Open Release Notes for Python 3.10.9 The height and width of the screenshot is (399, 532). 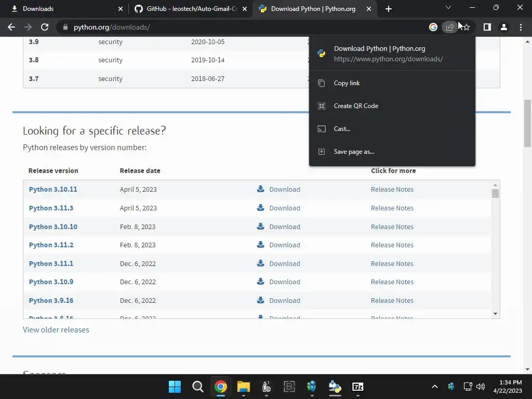coord(392,282)
